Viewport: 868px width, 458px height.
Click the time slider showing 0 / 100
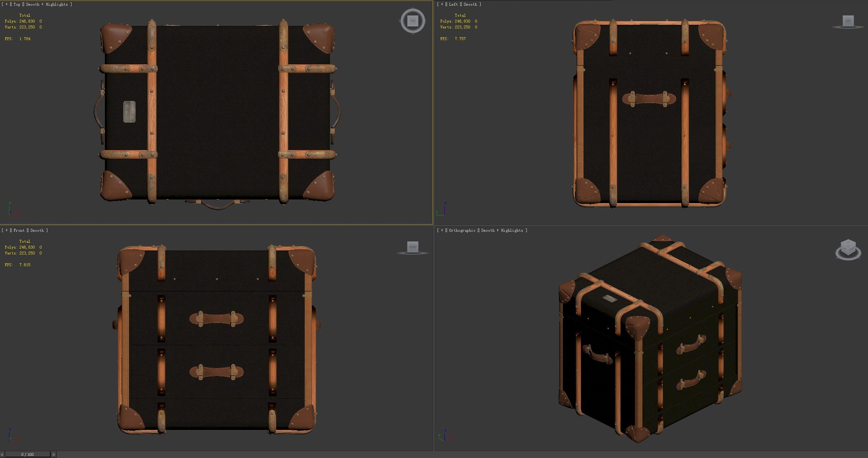(x=28, y=454)
